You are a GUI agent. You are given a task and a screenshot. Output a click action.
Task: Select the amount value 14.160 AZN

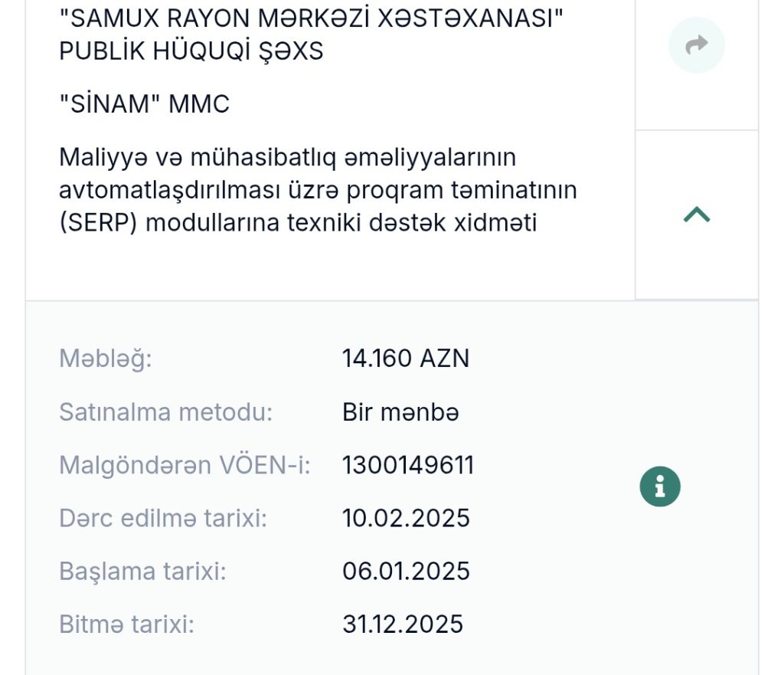[406, 359]
